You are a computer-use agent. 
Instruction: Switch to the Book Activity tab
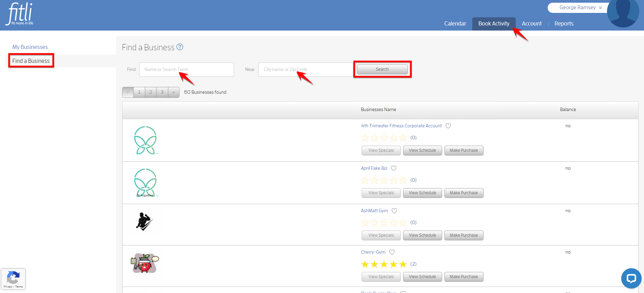[x=494, y=23]
